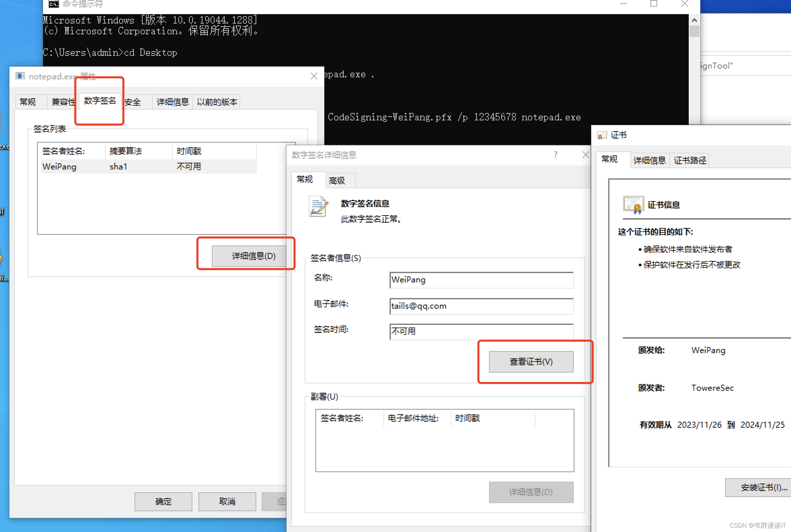
Task: Click 确保软件来自软件发布者 purpose line
Action: pyautogui.click(x=688, y=250)
